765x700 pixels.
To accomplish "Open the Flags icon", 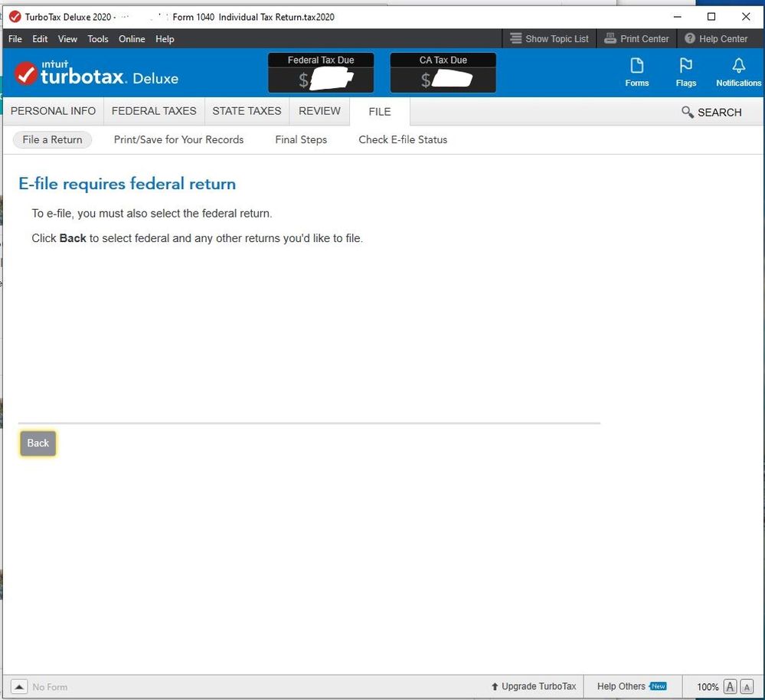I will coord(685,72).
